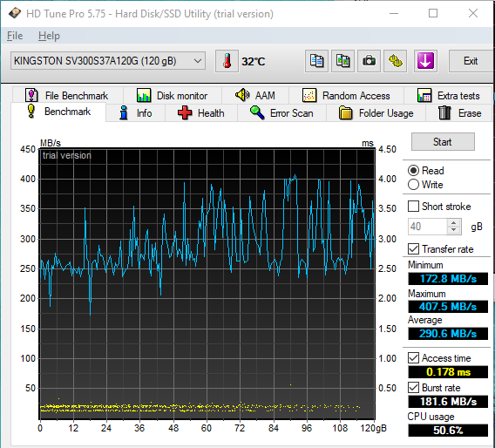Image resolution: width=495 pixels, height=448 pixels.
Task: Click the File Benchmark tab icon
Action: [31, 95]
